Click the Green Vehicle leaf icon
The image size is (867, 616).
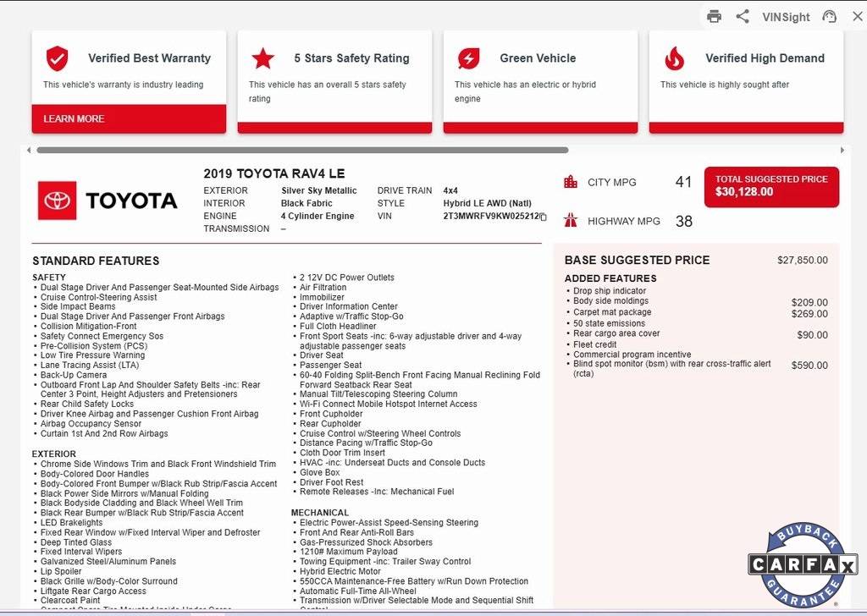[469, 58]
